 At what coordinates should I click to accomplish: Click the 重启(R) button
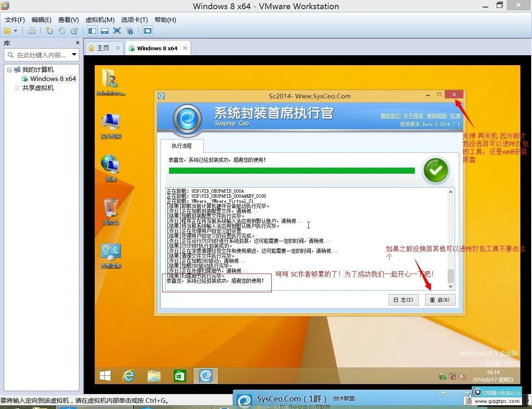[x=440, y=300]
